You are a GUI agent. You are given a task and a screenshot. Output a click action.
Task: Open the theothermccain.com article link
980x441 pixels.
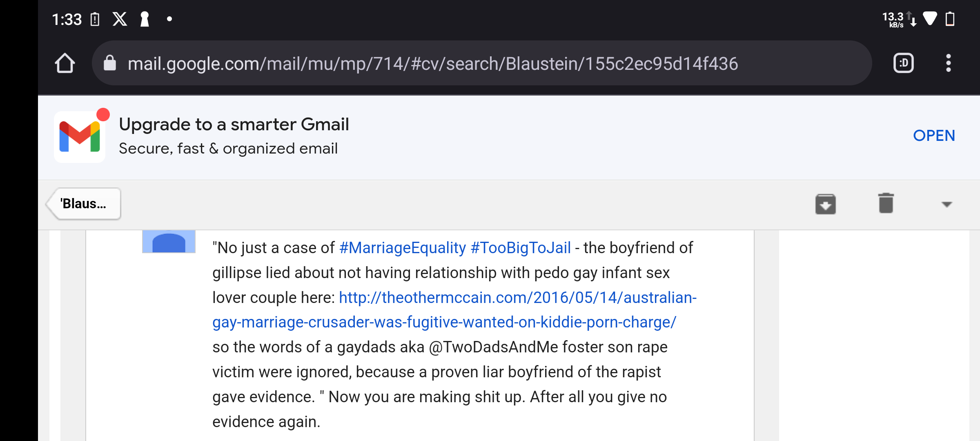pyautogui.click(x=454, y=310)
